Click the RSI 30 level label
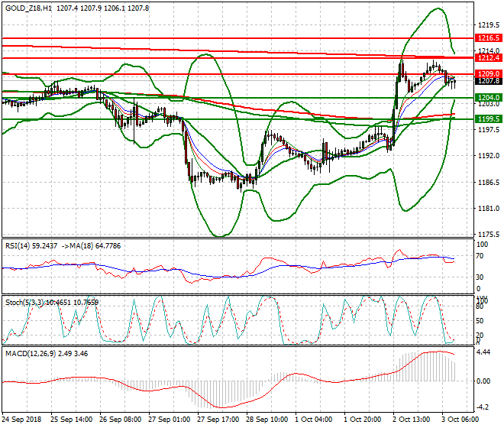 [x=480, y=277]
